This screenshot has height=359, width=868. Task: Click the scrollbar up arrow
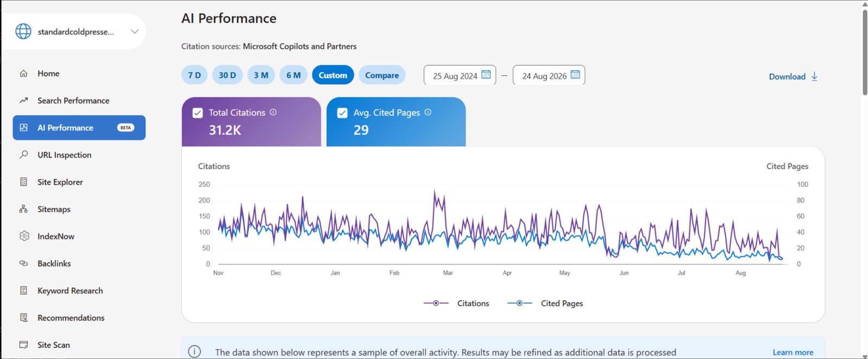(x=865, y=4)
